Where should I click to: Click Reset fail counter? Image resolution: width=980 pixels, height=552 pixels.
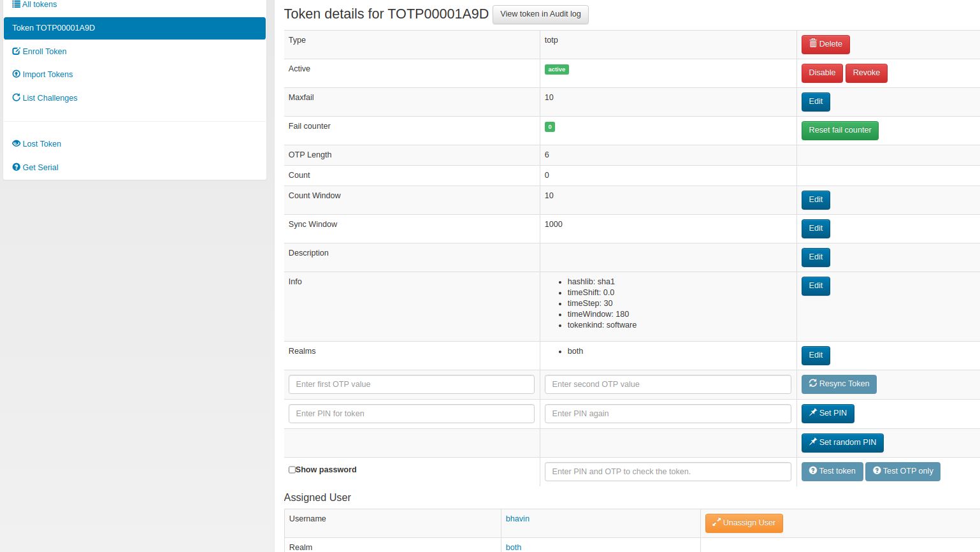[x=840, y=130]
